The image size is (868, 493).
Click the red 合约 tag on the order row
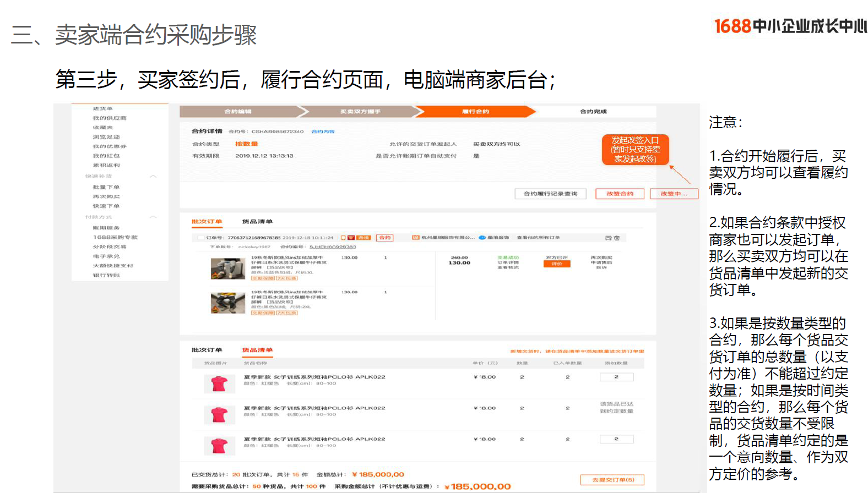pyautogui.click(x=385, y=238)
